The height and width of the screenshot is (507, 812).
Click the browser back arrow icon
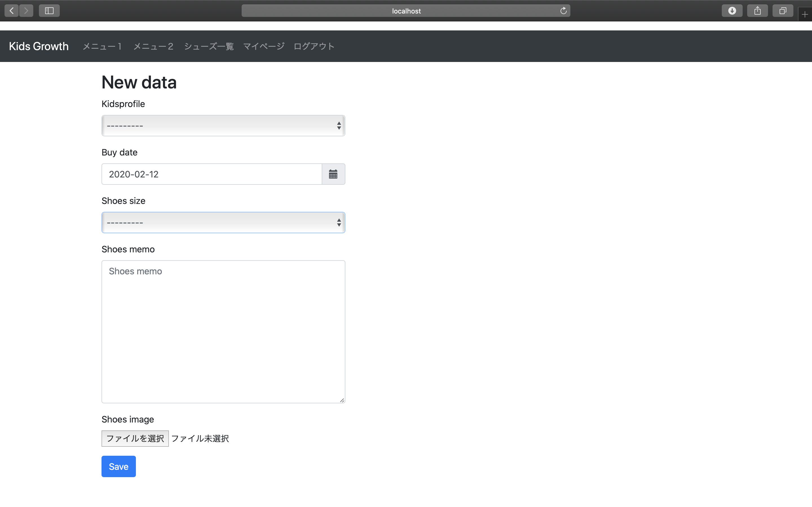point(12,11)
